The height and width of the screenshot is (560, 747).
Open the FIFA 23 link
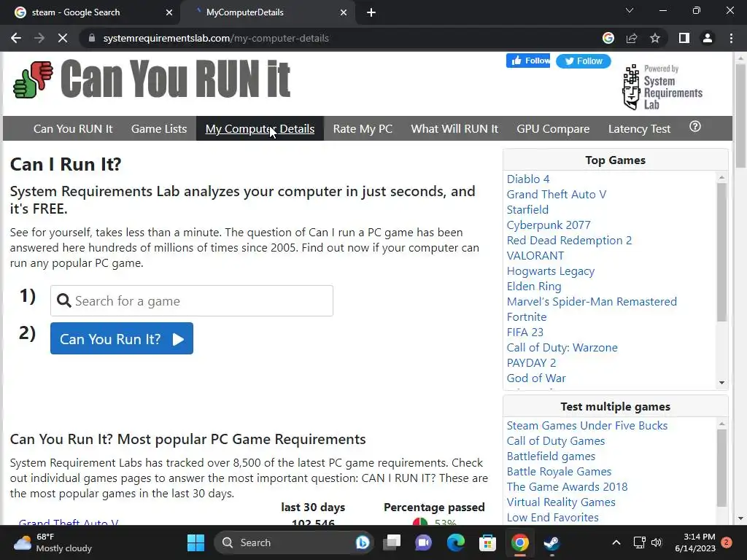pos(525,332)
